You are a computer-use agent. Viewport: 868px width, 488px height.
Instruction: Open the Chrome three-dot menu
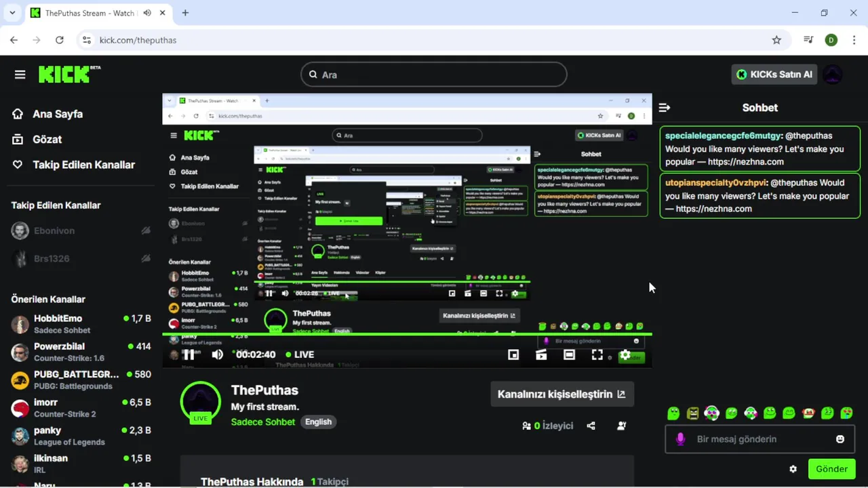coord(854,40)
